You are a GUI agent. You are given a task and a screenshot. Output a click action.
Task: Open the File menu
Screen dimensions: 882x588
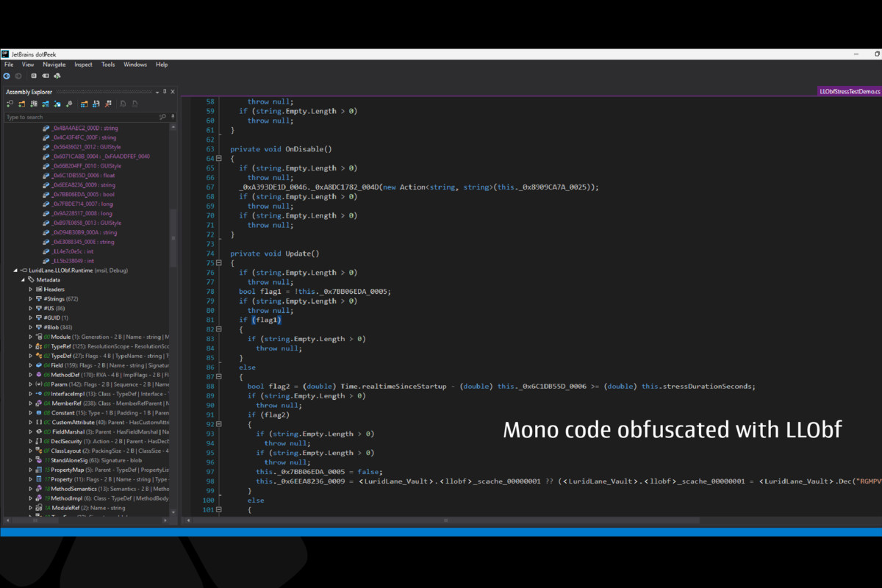click(9, 65)
